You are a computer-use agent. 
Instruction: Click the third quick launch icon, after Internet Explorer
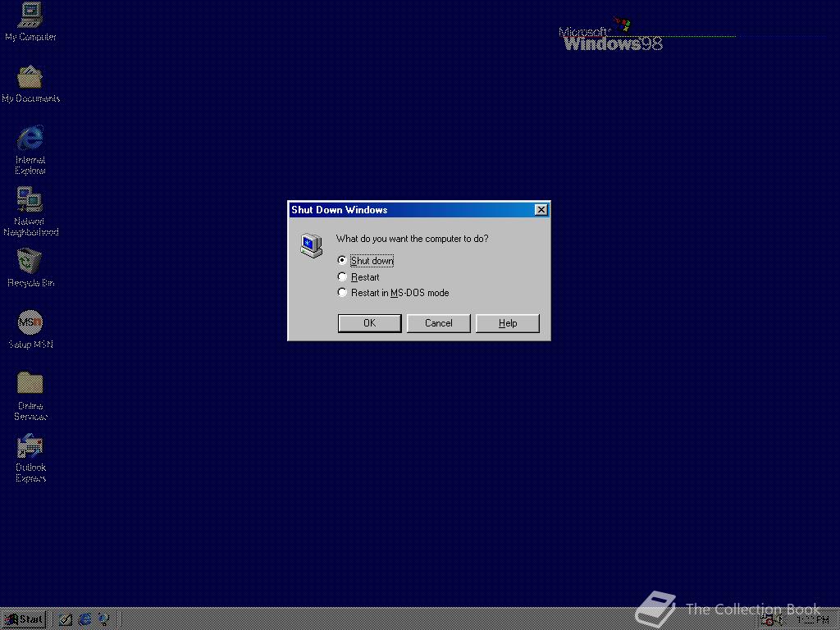pyautogui.click(x=103, y=620)
